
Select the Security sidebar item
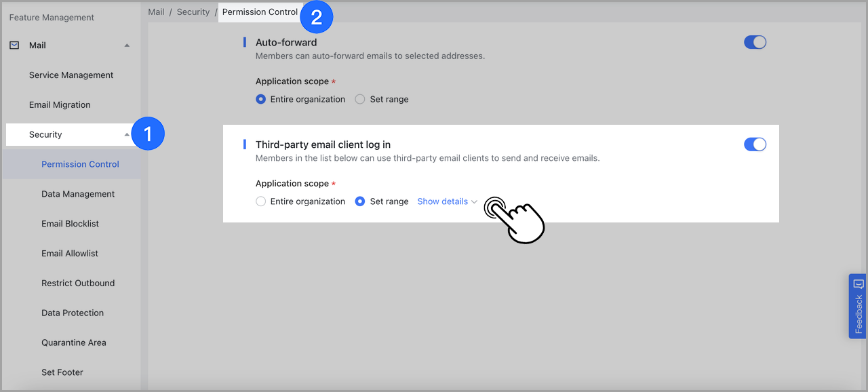(x=71, y=134)
